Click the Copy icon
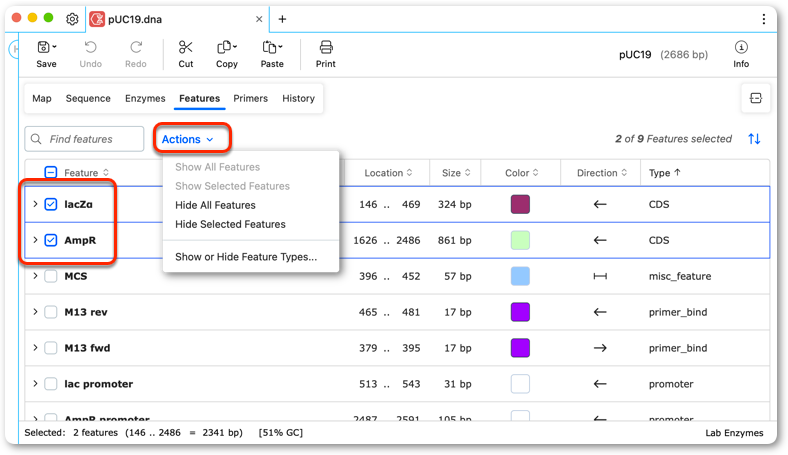The height and width of the screenshot is (455, 788). tap(224, 47)
